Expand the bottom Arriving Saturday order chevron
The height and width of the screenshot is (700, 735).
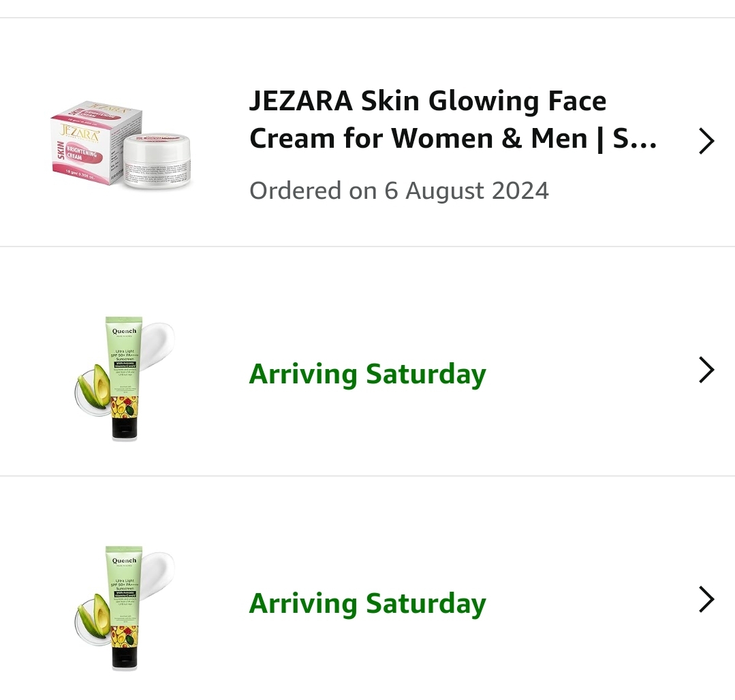[x=706, y=600]
